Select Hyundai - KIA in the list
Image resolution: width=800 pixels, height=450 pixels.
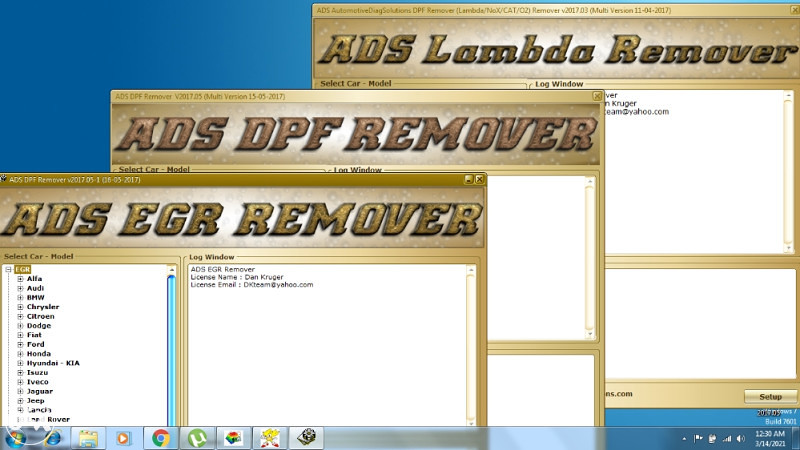tap(53, 363)
